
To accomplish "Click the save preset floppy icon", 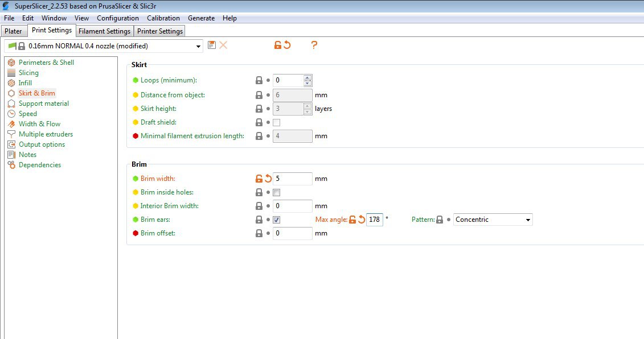I will tap(211, 45).
